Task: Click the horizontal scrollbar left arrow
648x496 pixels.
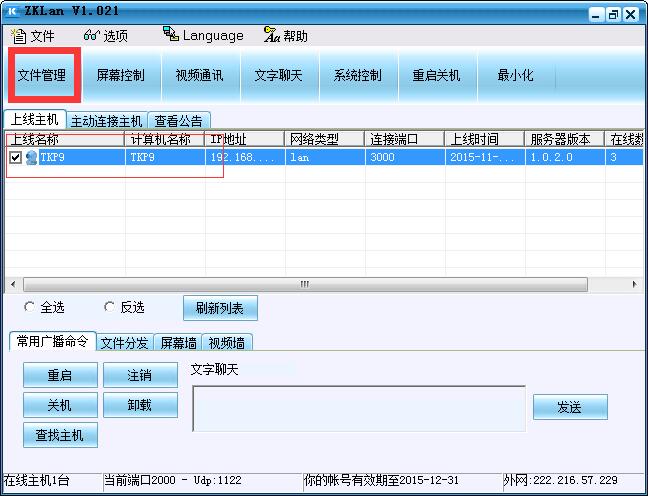Action: 13,284
